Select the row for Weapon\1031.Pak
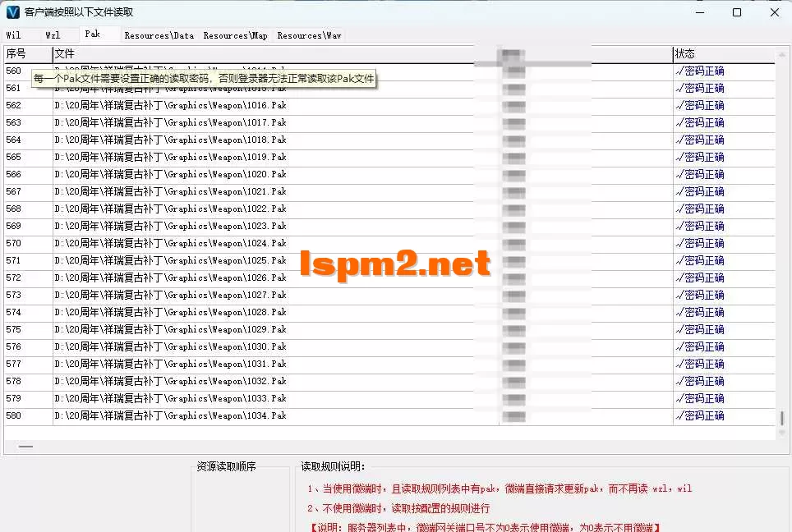Screen dimensions: 792x532 pyautogui.click(x=389, y=364)
